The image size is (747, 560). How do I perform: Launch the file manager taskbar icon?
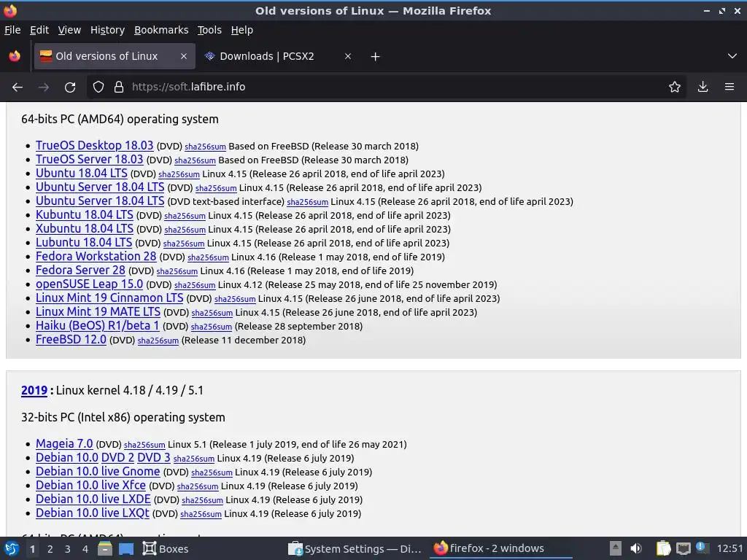pos(105,548)
